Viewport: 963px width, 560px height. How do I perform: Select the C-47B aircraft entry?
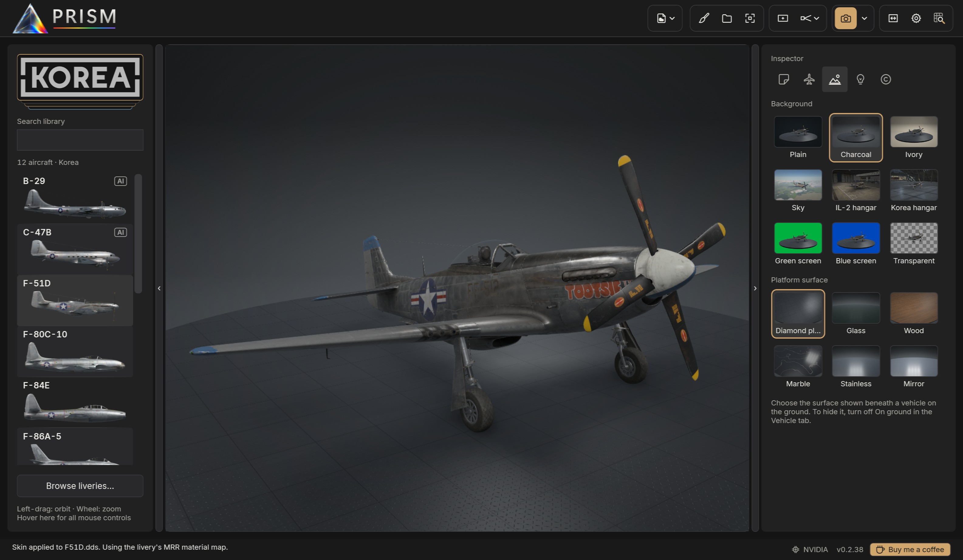point(75,249)
